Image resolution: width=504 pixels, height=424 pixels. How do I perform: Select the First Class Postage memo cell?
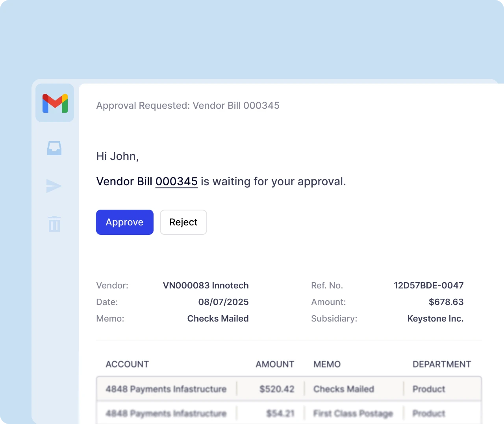click(353, 413)
